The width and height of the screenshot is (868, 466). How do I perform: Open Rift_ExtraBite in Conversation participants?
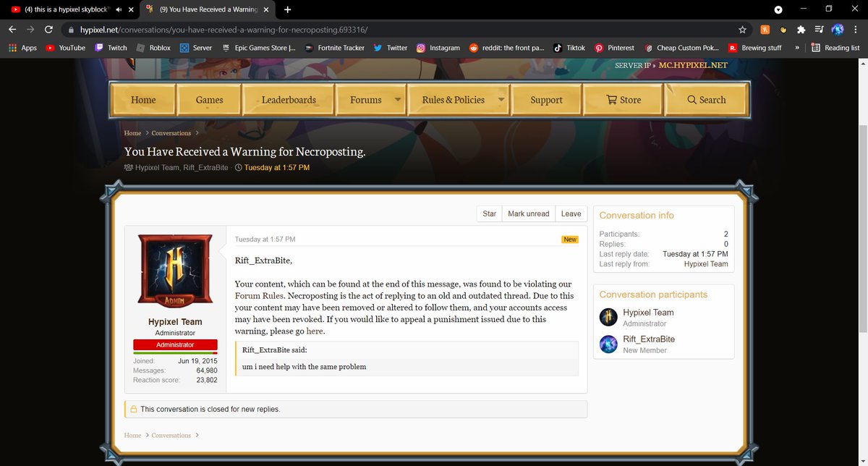point(649,339)
